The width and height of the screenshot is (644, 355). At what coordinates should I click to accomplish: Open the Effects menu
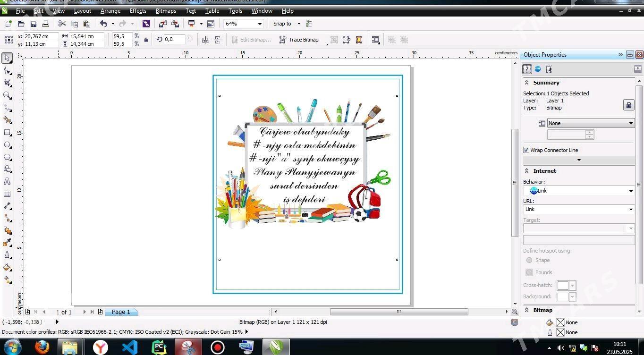[138, 11]
